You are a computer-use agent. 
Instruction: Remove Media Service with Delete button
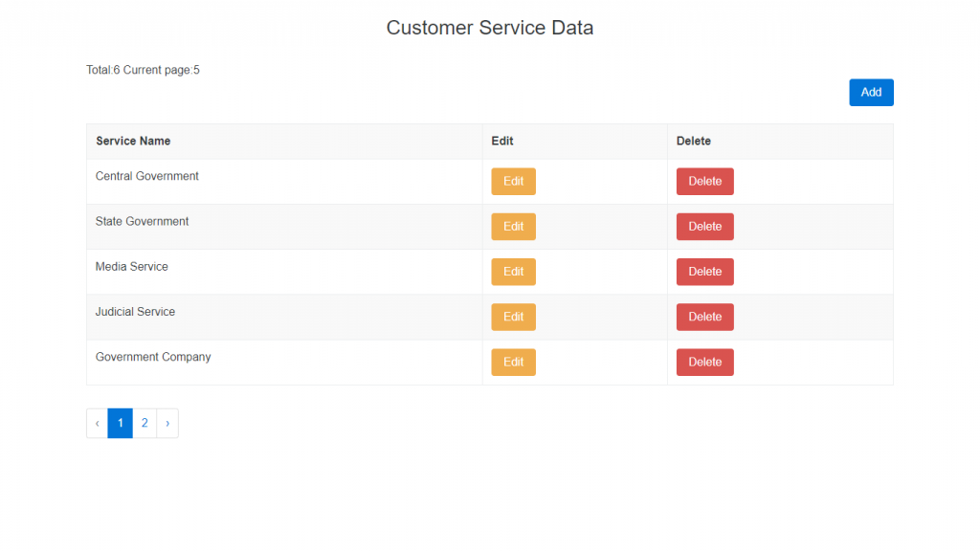[704, 272]
